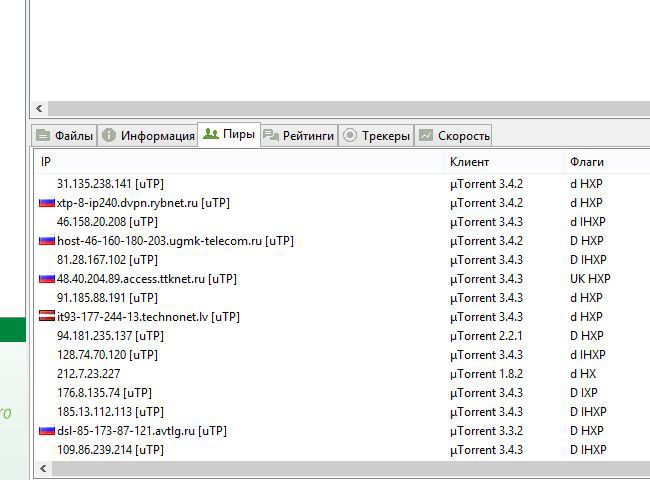The image size is (650, 480).
Task: Click left arrow of upper horizontal scrollbar
Action: coord(39,109)
